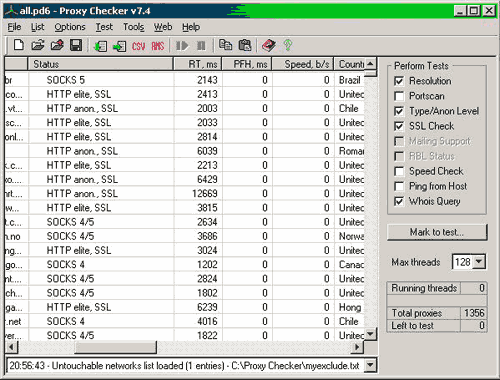The height and width of the screenshot is (380, 500).
Task: Click the green question mark icon
Action: 288,45
